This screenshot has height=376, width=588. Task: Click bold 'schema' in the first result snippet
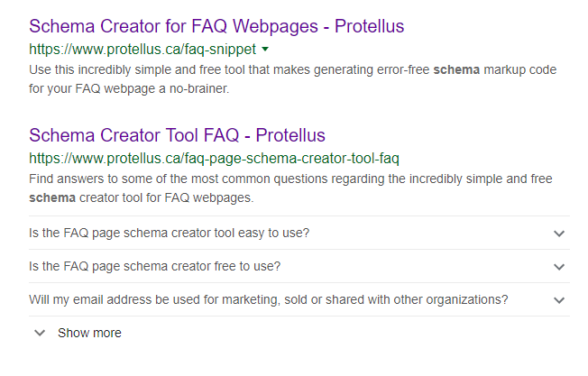[456, 69]
